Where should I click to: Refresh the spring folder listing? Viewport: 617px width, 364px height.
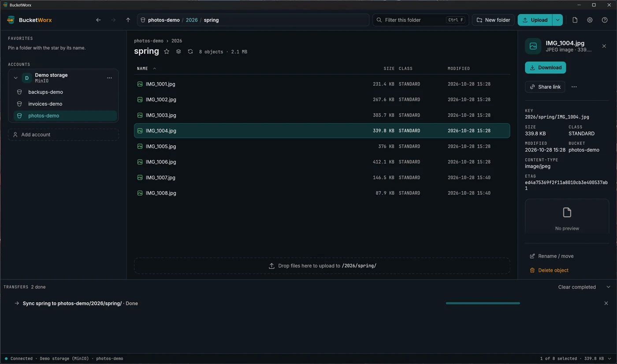point(190,52)
